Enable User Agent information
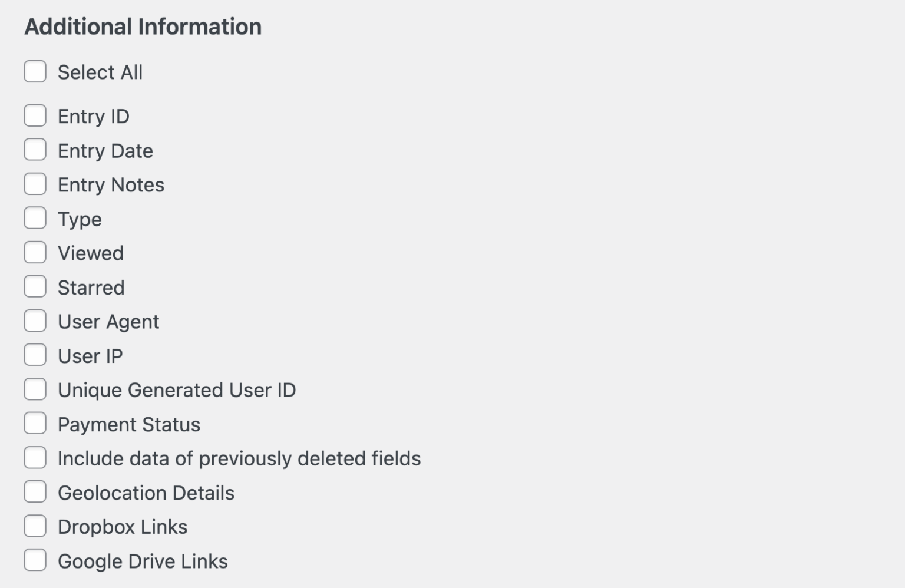Viewport: 905px width, 588px height. click(35, 321)
